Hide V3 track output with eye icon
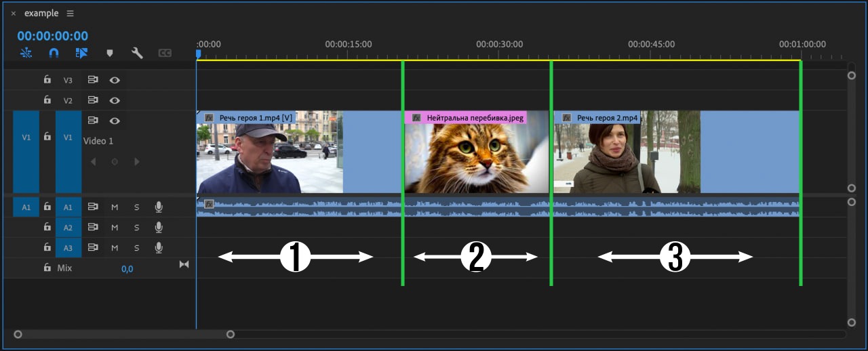The width and height of the screenshot is (868, 351). coord(115,80)
